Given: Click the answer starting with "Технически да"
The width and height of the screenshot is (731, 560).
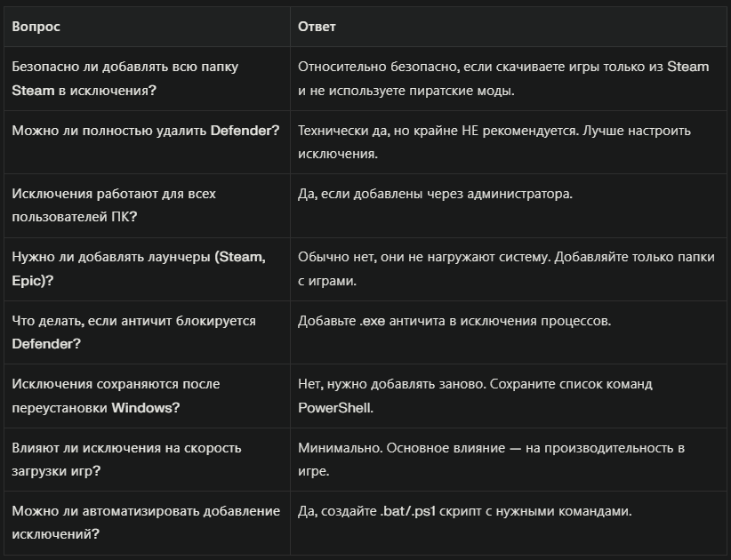Looking at the screenshot, I should [494, 141].
